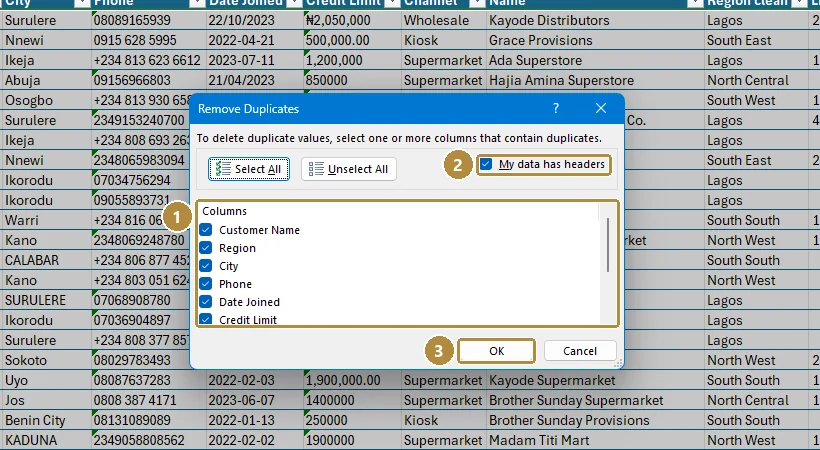Select the South West region cell
Screen dimensions: 820x450
point(757,100)
